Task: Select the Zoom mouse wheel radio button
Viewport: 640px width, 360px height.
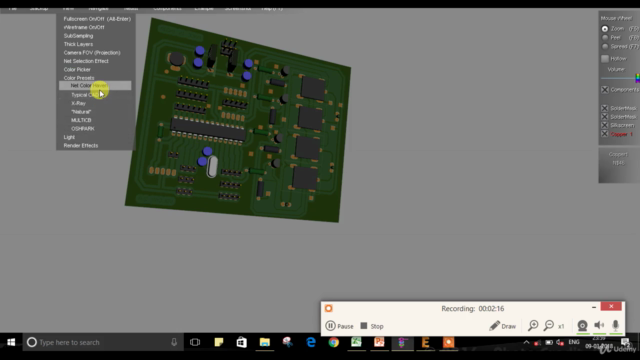Action: click(605, 29)
